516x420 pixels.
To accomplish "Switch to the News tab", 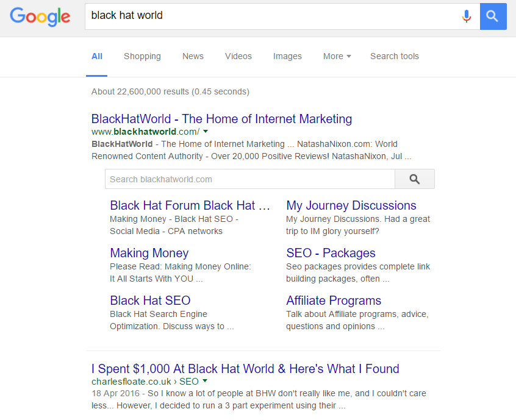I will click(193, 56).
